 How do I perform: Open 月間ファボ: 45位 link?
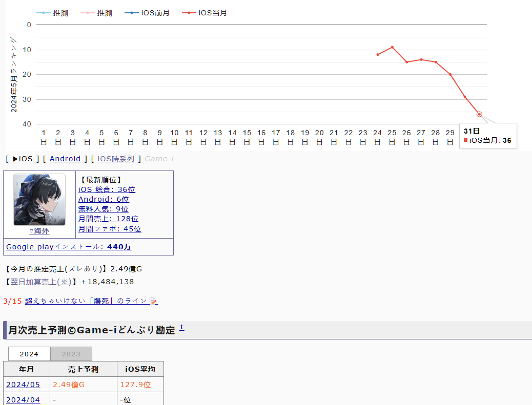pos(110,229)
